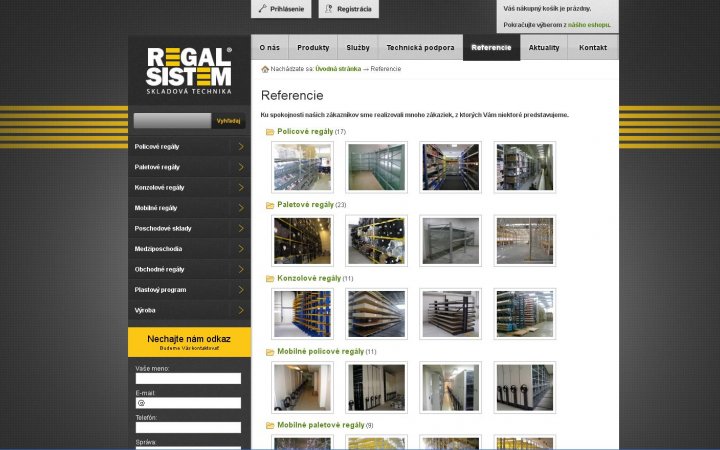Expand Obchodné regály sidebar chevron
The width and height of the screenshot is (720, 450).
point(241,270)
